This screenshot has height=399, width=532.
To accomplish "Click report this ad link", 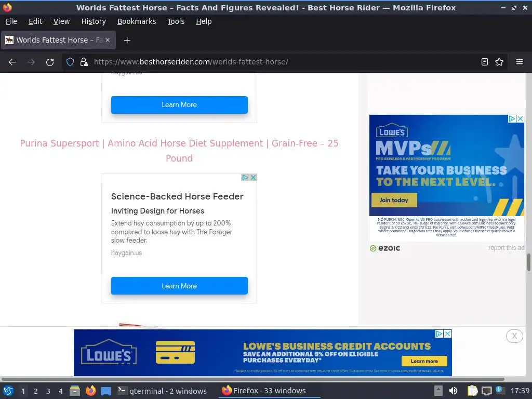I will (506, 248).
